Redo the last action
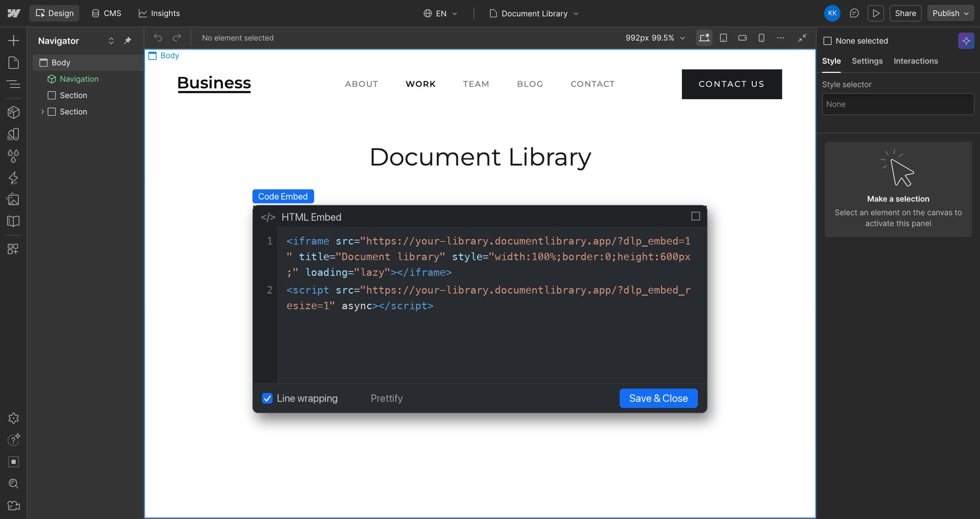 [x=177, y=38]
